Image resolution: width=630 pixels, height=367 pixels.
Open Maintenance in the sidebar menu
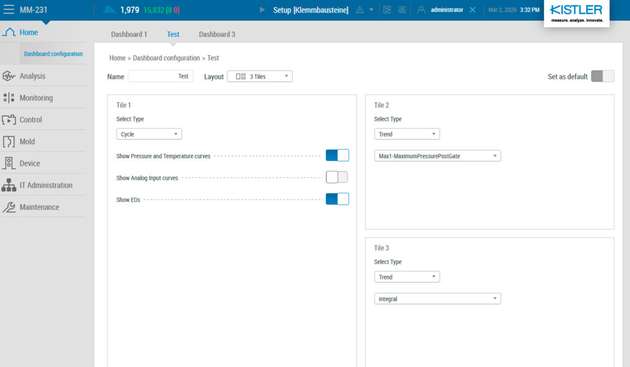(x=39, y=207)
